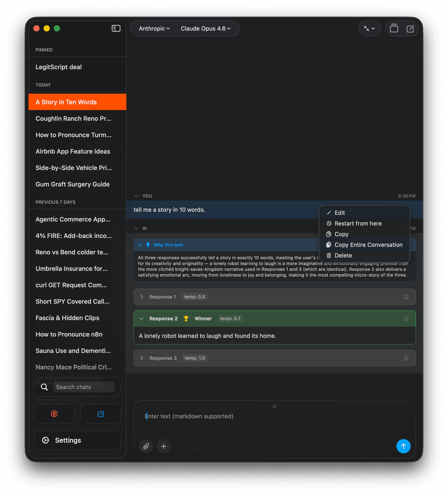Send the message using the blue arrow icon
448x495 pixels.
pos(404,446)
